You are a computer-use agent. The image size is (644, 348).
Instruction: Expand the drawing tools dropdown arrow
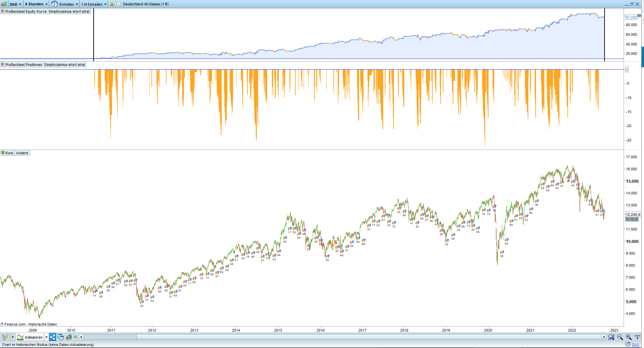[13, 337]
